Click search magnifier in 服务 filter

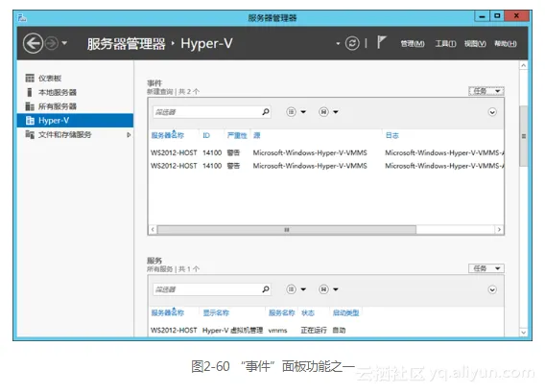point(266,289)
